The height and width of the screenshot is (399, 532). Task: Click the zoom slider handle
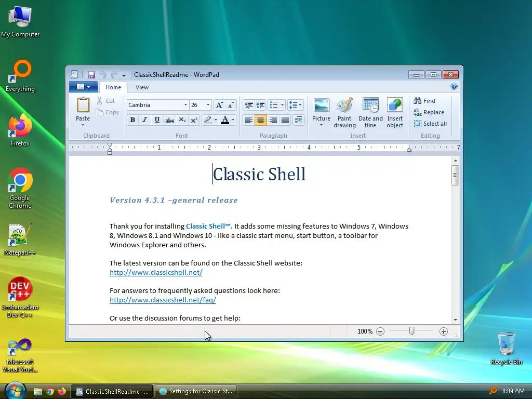point(411,331)
